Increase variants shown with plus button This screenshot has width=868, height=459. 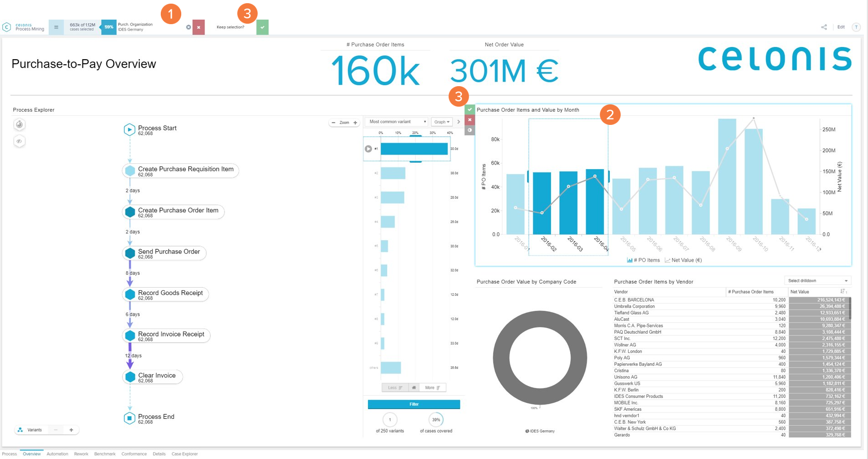click(x=71, y=430)
